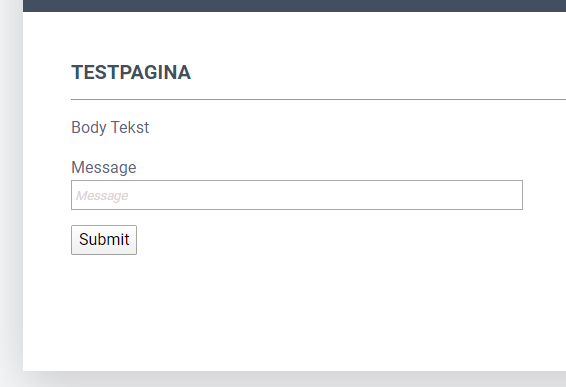Click the word Tekst in body text
Image resolution: width=566 pixels, height=387 pixels.
coord(130,127)
